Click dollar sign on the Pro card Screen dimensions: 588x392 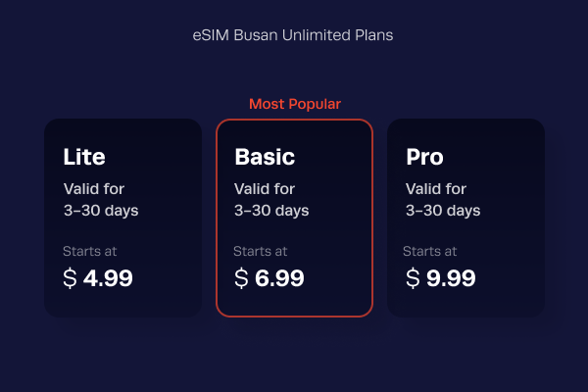coord(413,278)
